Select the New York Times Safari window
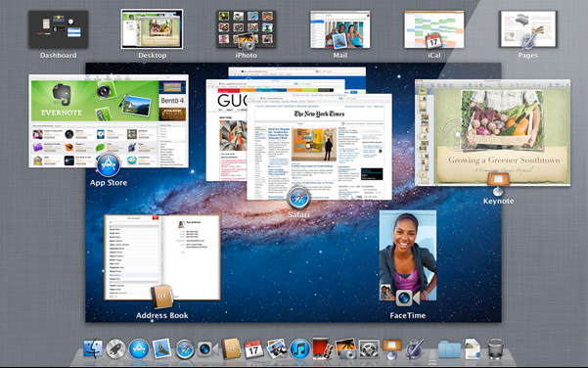 [x=319, y=147]
